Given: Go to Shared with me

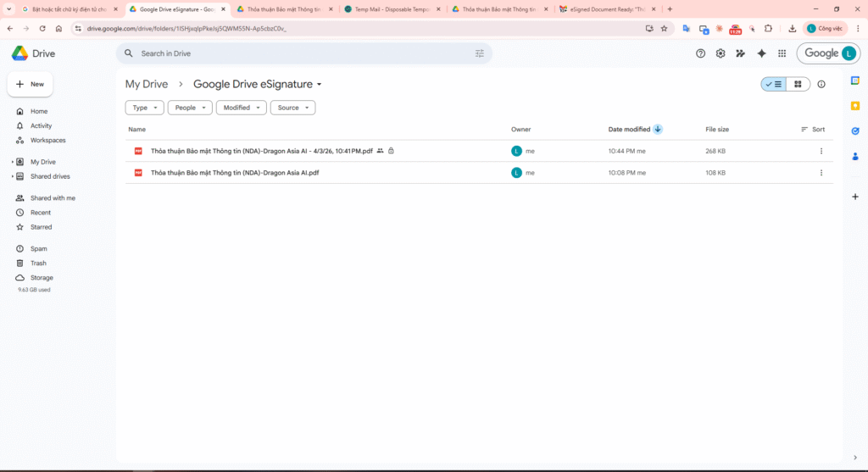Looking at the screenshot, I should 53,198.
